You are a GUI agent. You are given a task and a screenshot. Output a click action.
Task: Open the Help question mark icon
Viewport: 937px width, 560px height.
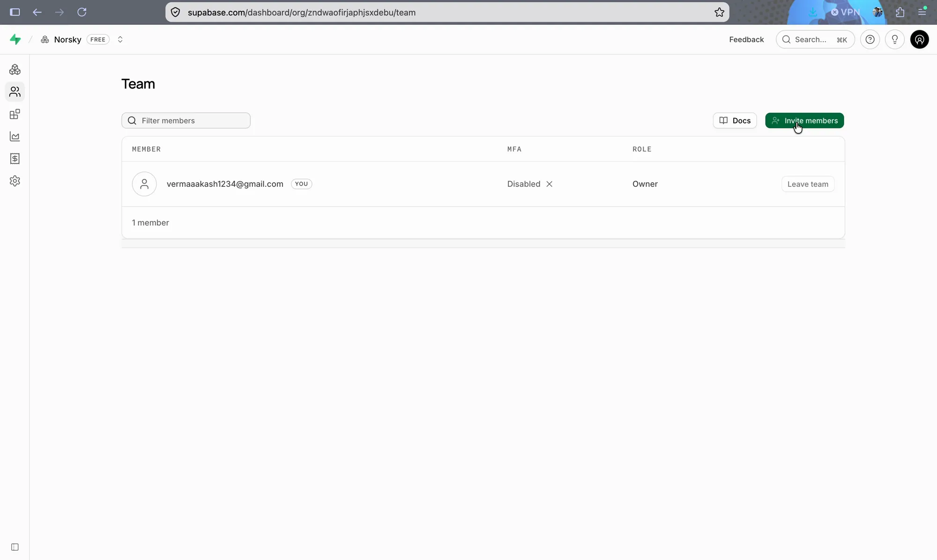click(870, 40)
